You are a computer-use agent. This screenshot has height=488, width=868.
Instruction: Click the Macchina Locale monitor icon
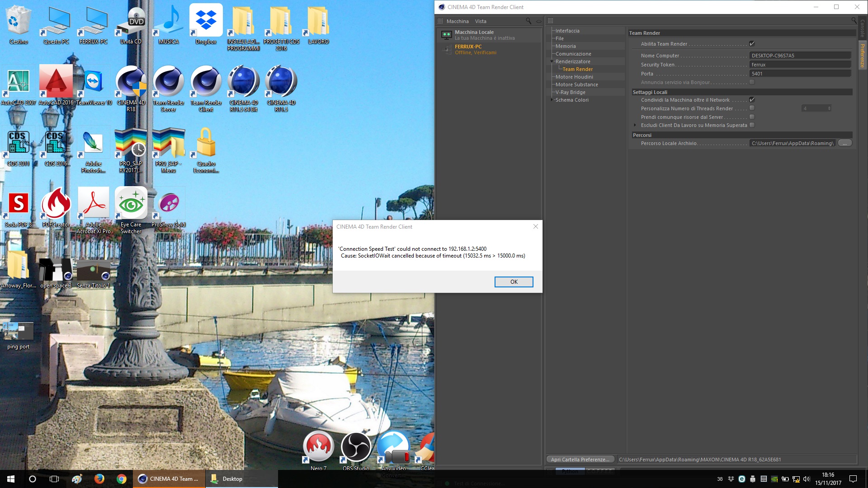coord(446,35)
